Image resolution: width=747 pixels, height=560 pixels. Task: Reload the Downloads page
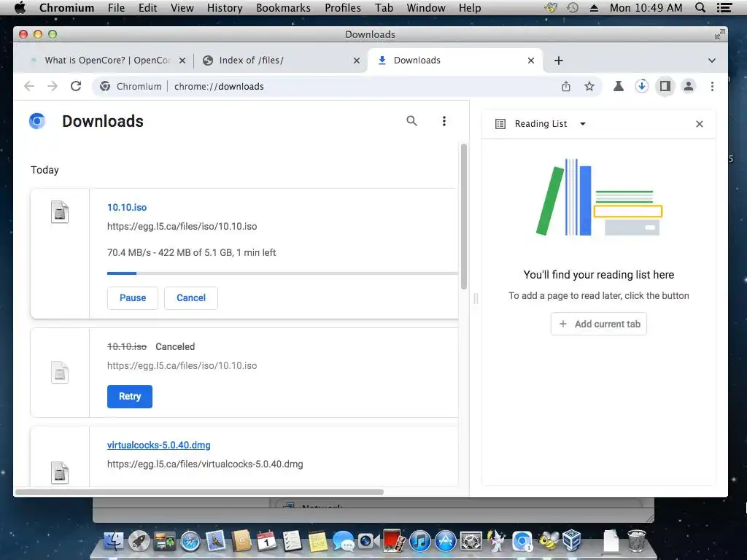pyautogui.click(x=76, y=86)
